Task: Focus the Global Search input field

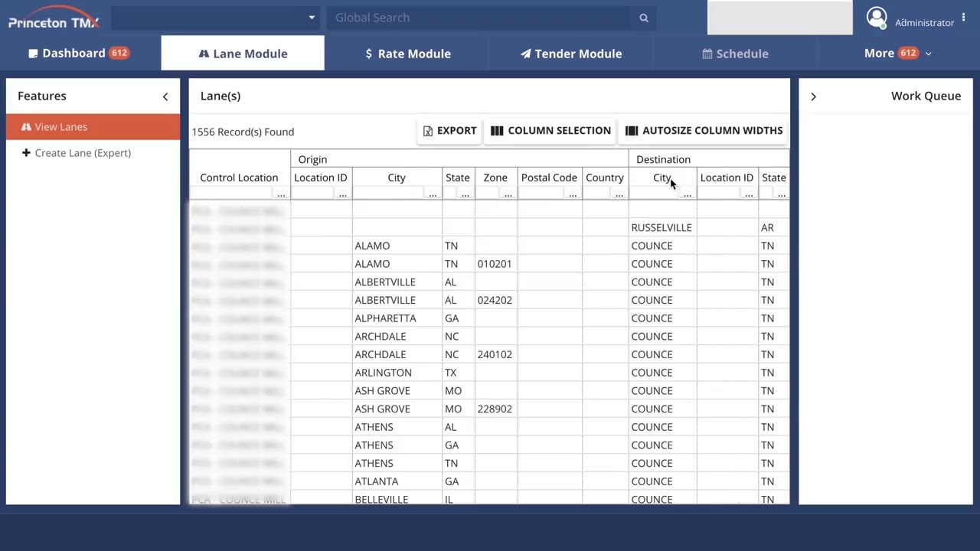Action: click(x=482, y=18)
